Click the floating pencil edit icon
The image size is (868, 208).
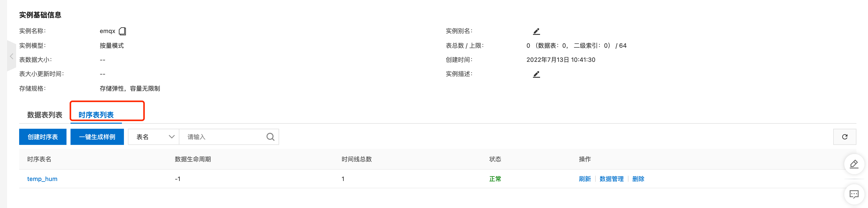coord(854,164)
